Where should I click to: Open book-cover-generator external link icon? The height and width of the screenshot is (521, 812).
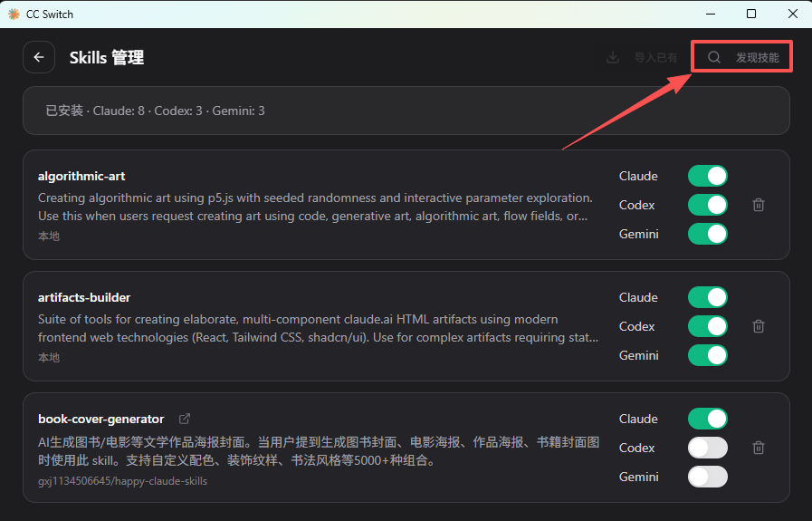point(185,419)
